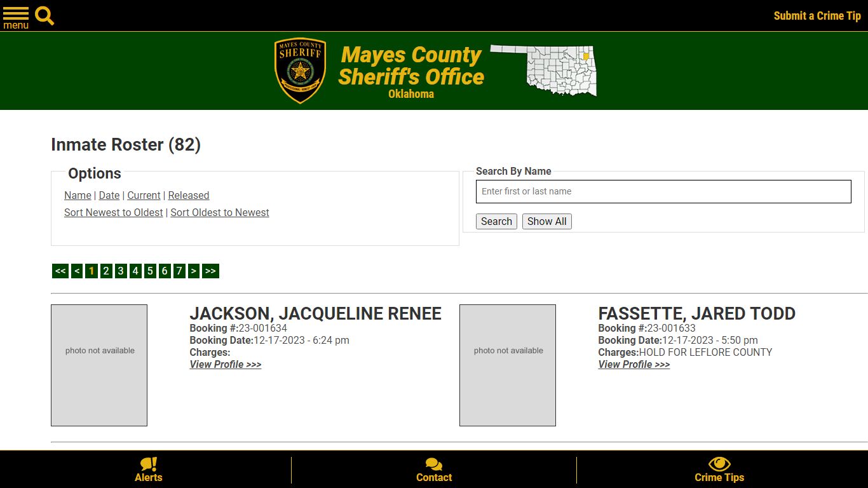
Task: Select Sort Newest to Oldest
Action: [114, 212]
